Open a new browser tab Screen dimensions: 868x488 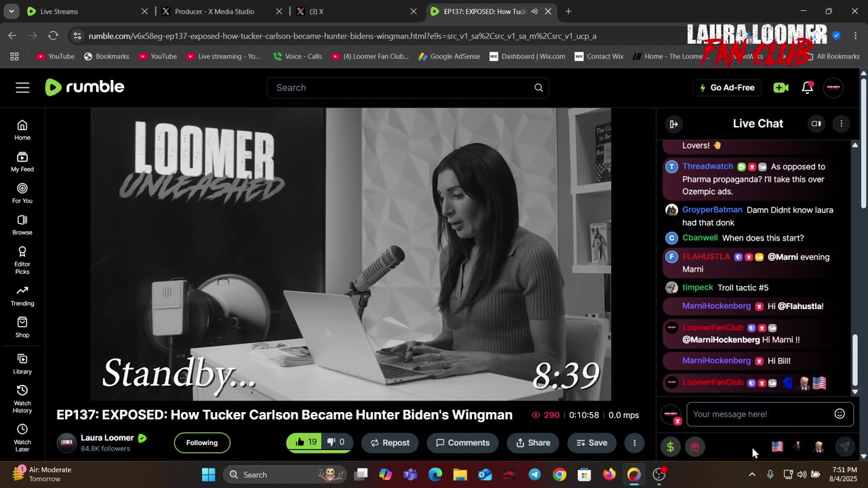click(x=568, y=12)
